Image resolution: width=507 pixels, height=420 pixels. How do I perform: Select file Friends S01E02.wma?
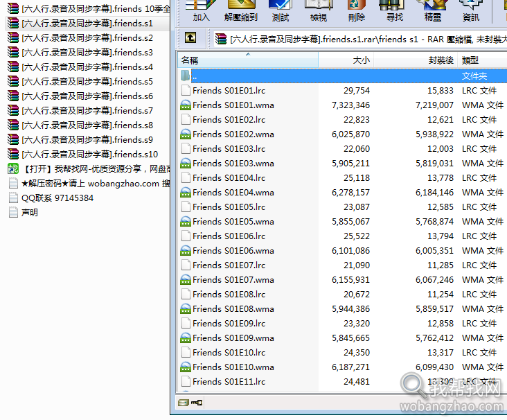point(233,134)
